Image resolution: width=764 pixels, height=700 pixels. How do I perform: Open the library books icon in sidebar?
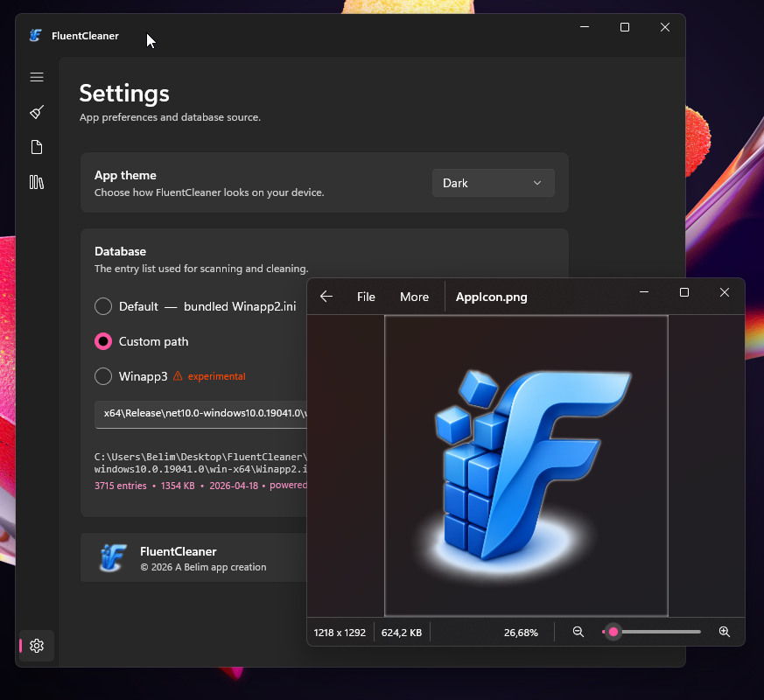pyautogui.click(x=37, y=182)
